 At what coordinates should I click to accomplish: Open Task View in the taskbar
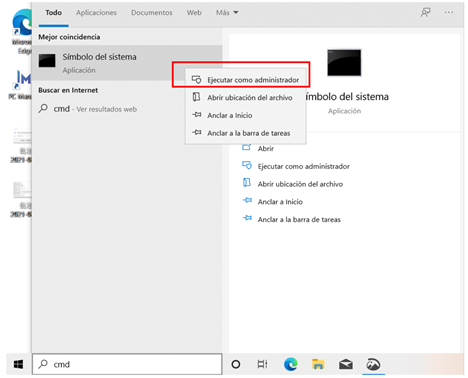262,364
